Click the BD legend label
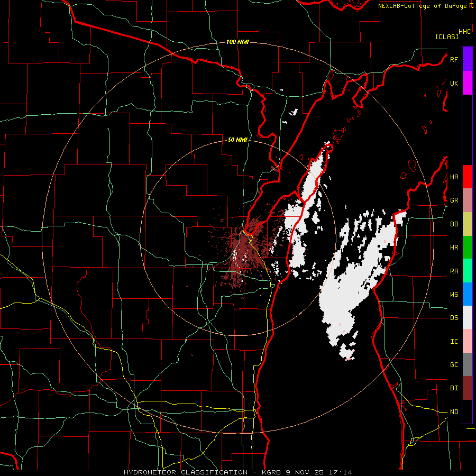 click(454, 224)
